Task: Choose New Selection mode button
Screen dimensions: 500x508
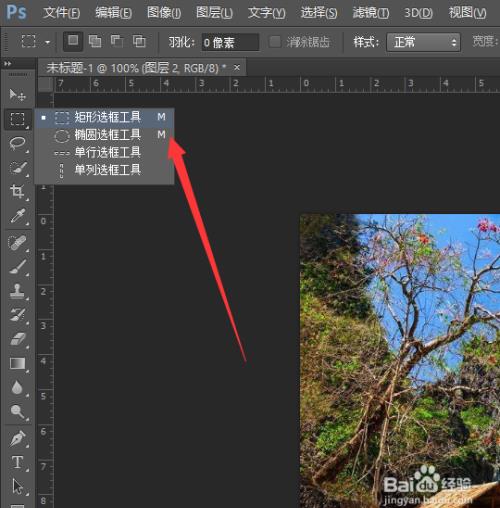Action: pos(73,41)
